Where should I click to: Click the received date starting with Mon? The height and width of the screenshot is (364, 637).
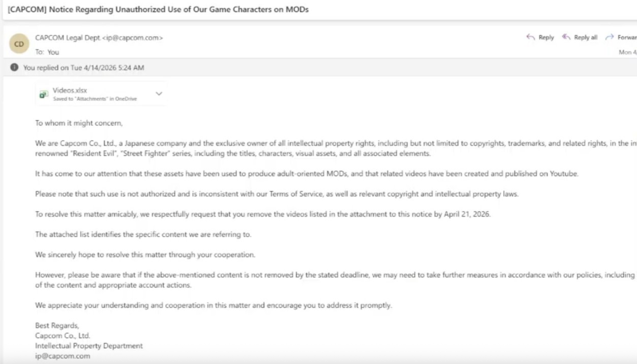pyautogui.click(x=627, y=52)
